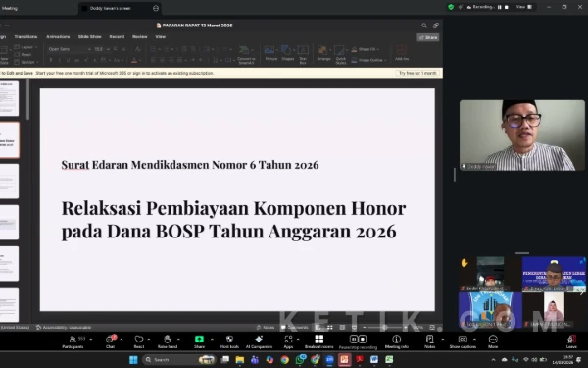Open the Record ribbon tab
Screen dimensions: 588x368
(117, 37)
